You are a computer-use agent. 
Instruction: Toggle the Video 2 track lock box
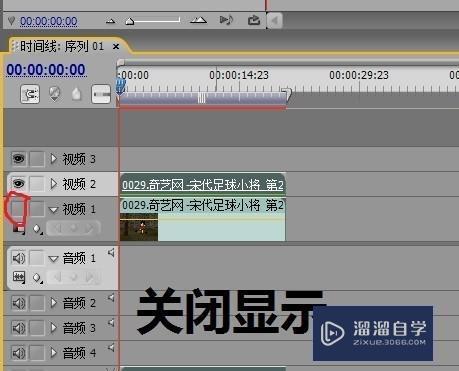37,184
